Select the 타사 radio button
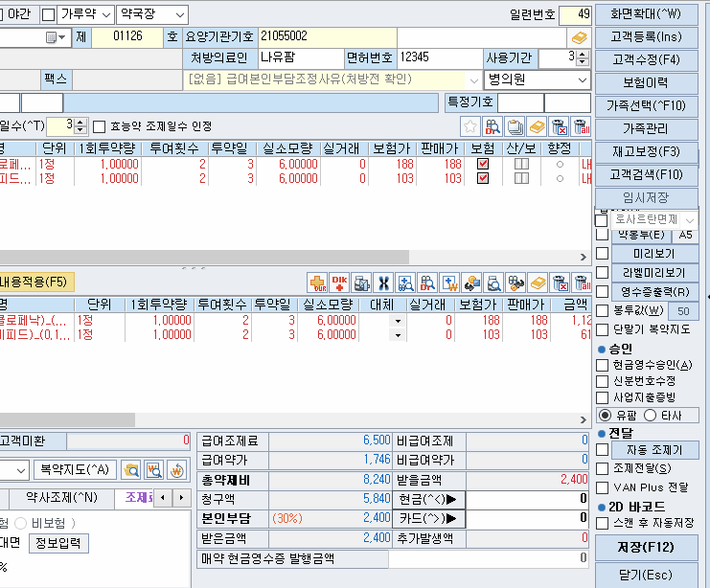 pyautogui.click(x=651, y=415)
